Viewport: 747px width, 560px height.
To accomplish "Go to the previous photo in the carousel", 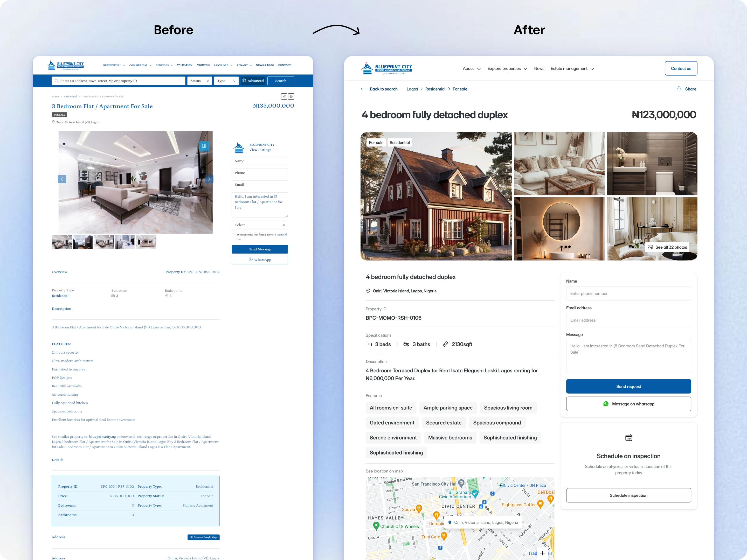I will click(x=62, y=179).
